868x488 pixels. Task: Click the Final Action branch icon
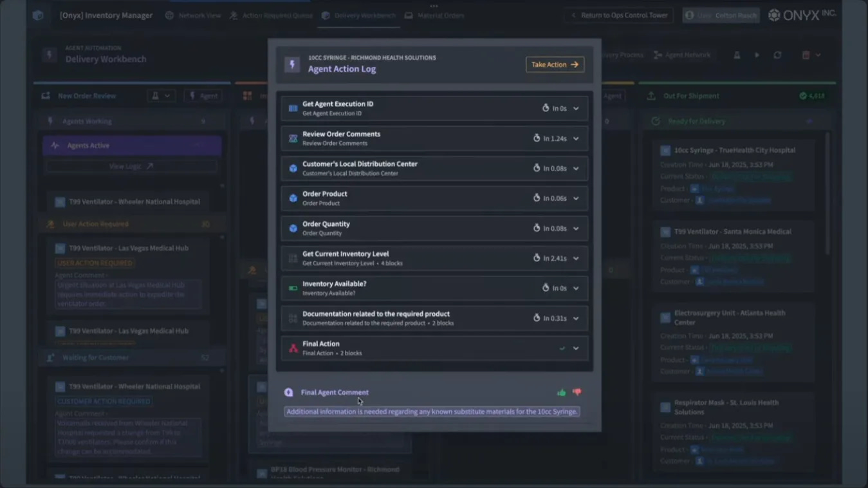(x=293, y=348)
